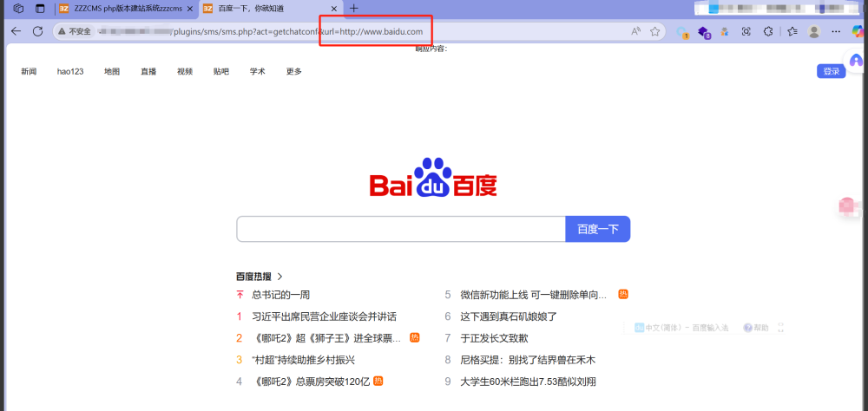Open the tab actions menu icon
The image size is (868, 411).
coord(40,9)
